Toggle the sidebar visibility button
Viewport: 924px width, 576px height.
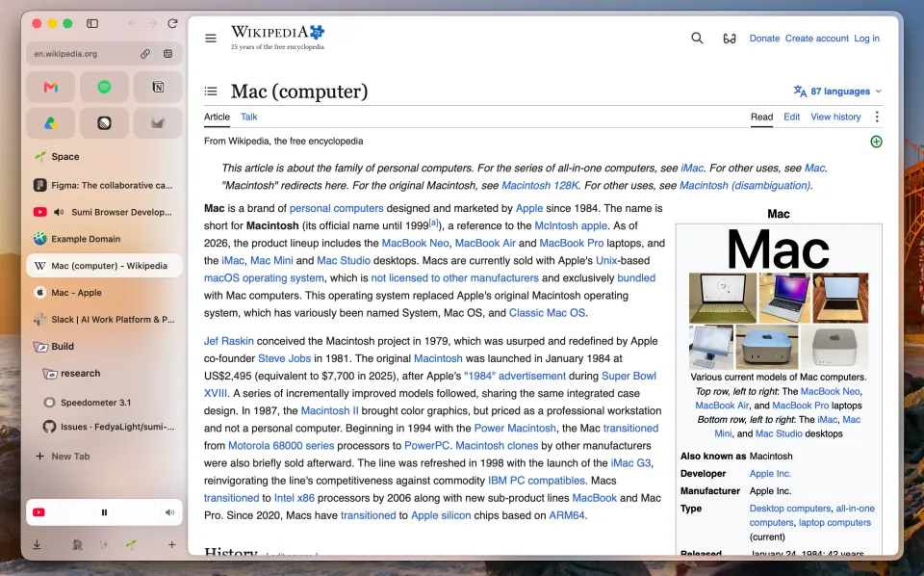tap(92, 23)
